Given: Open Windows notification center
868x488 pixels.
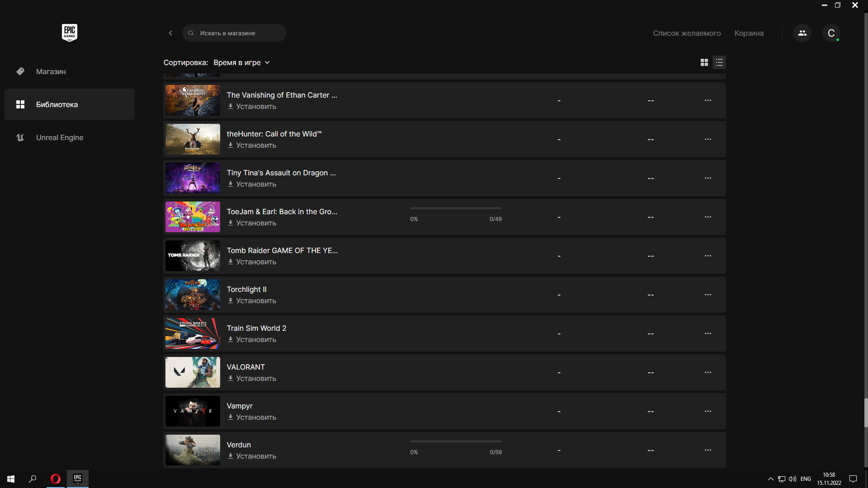Looking at the screenshot, I should tap(853, 479).
